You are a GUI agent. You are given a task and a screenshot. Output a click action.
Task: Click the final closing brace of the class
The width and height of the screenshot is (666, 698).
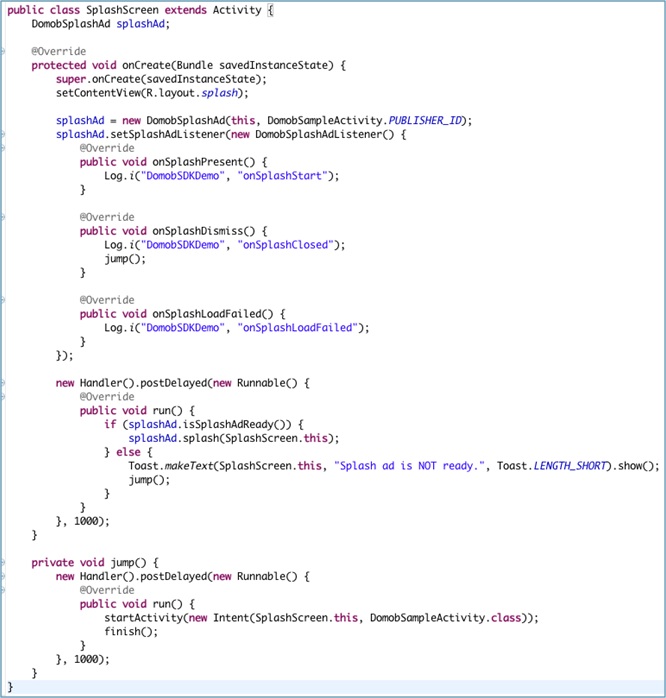(x=10, y=687)
